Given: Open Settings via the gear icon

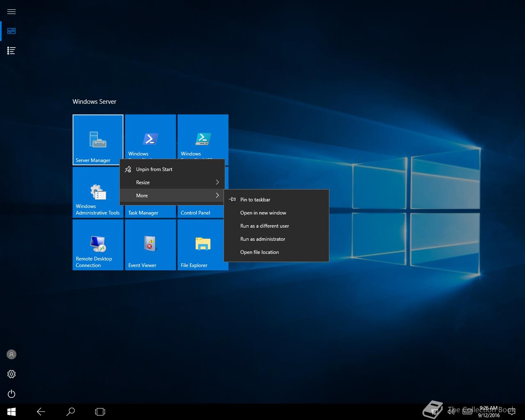Looking at the screenshot, I should click(11, 374).
